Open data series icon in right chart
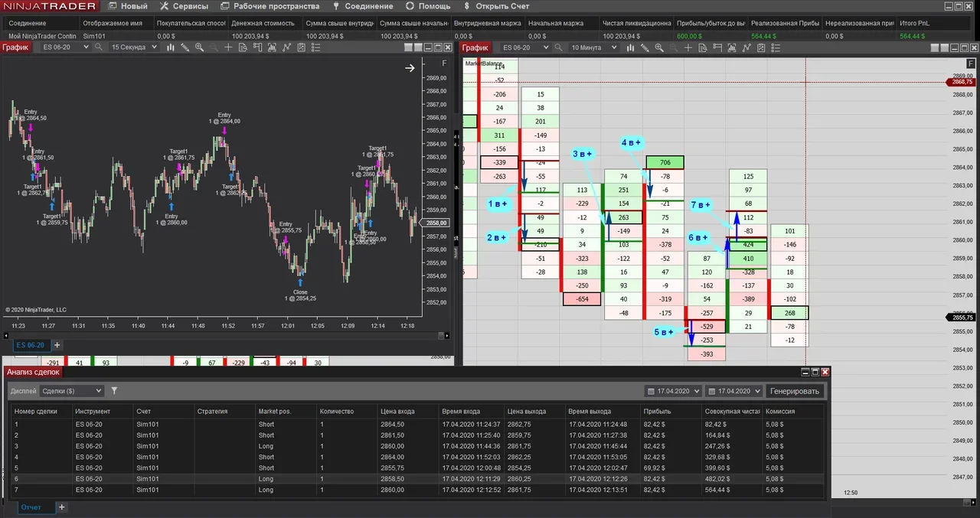 pyautogui.click(x=732, y=47)
